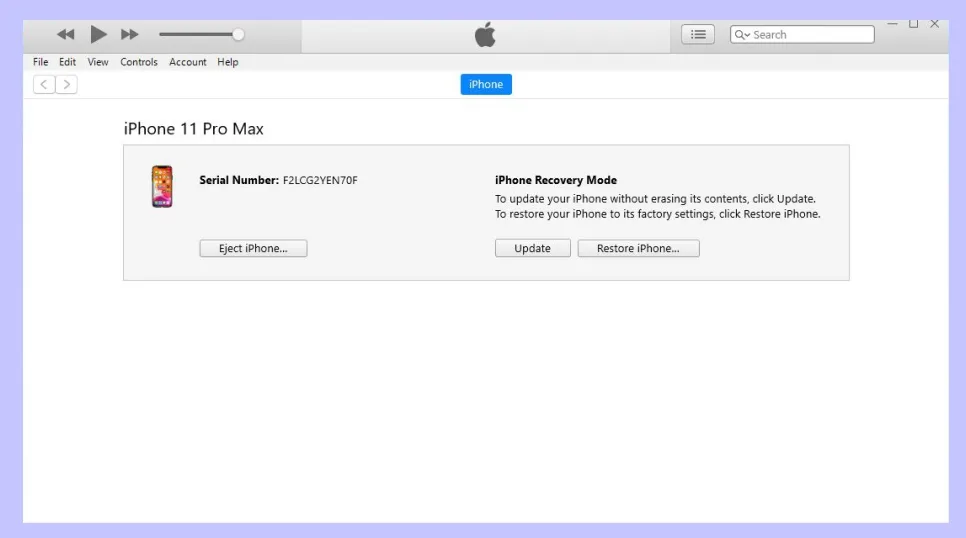Select the blue iPhone tab
The image size is (966, 538).
[x=486, y=84]
